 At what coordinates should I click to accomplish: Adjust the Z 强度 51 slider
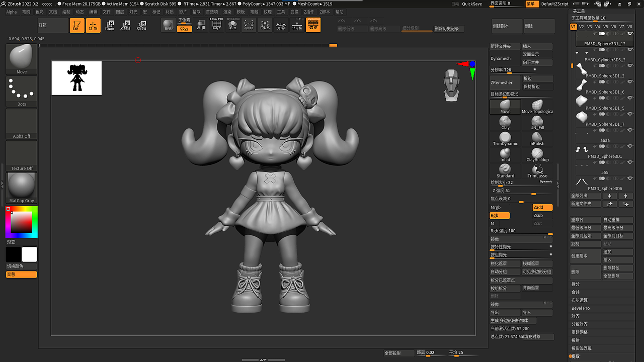(x=521, y=191)
